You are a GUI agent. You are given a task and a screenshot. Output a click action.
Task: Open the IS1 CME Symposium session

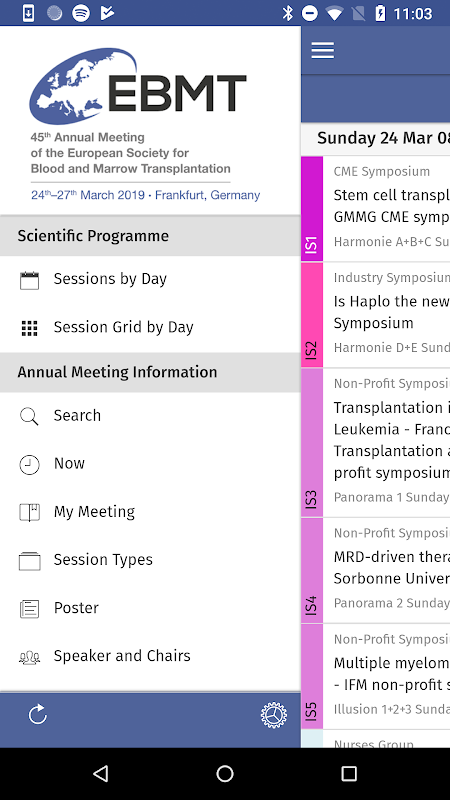click(x=376, y=209)
